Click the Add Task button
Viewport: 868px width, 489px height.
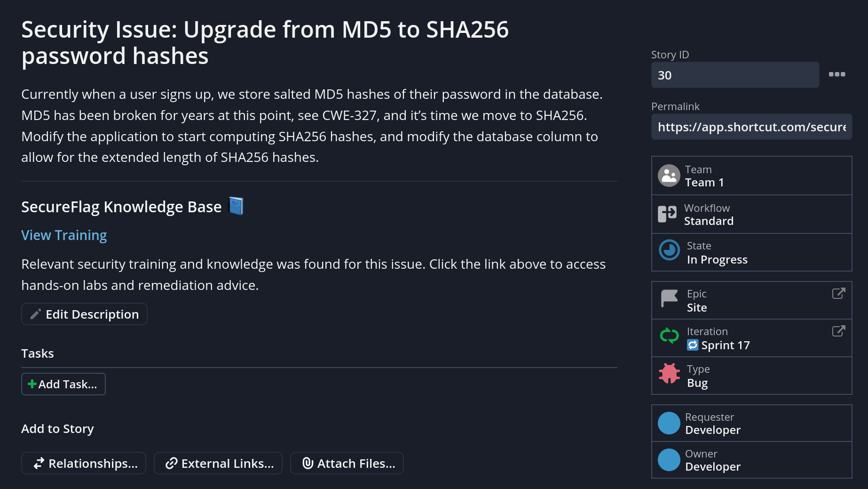coord(63,384)
